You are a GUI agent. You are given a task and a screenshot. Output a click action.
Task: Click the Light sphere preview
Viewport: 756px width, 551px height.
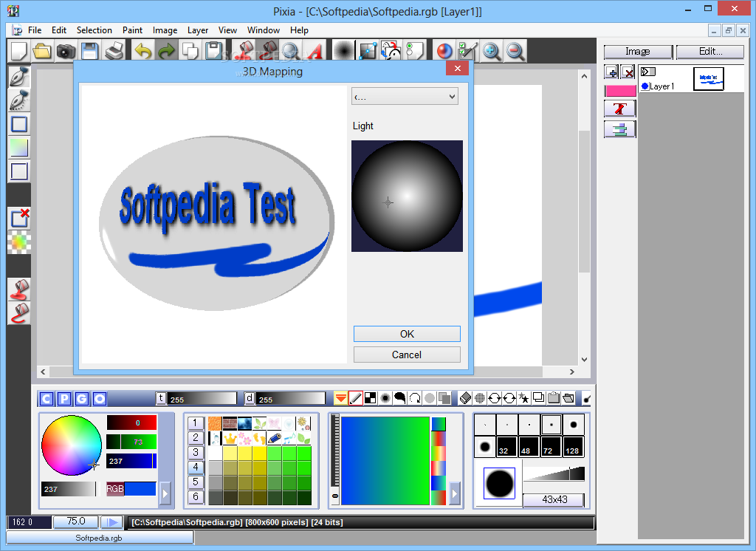pyautogui.click(x=407, y=196)
